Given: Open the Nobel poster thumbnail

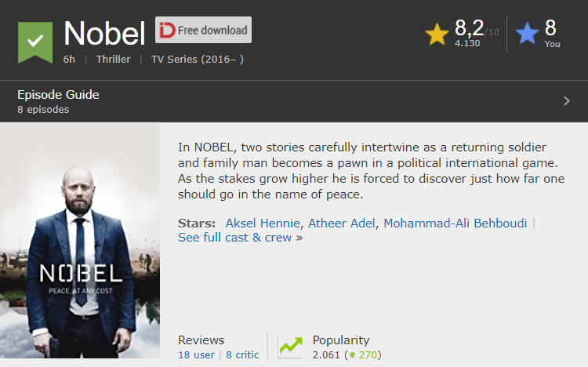Looking at the screenshot, I should tap(80, 241).
